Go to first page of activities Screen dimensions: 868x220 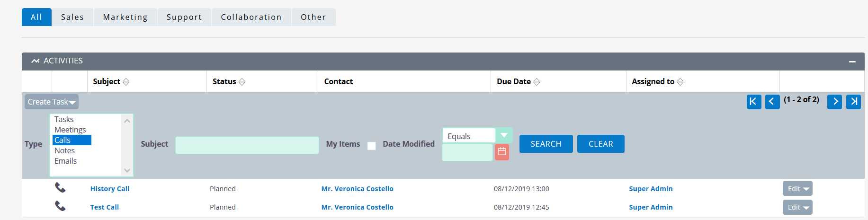click(754, 102)
